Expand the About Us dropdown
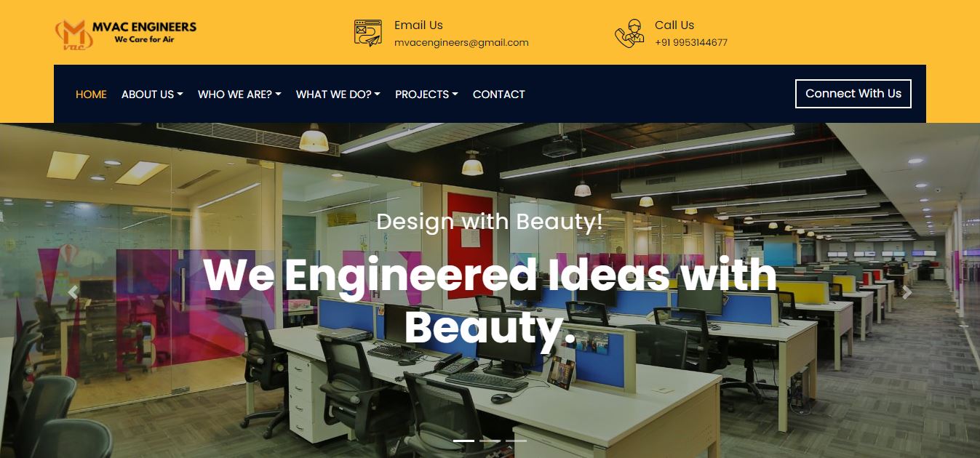 coord(152,95)
